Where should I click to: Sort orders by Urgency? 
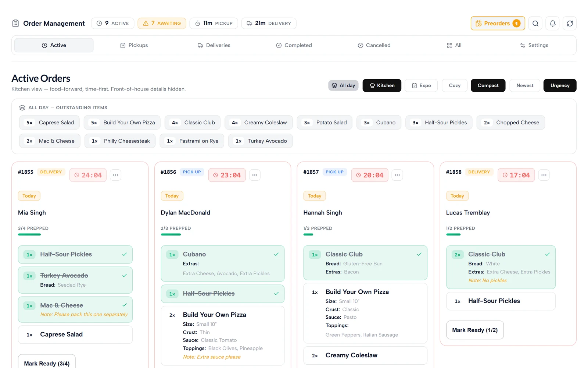coord(560,85)
